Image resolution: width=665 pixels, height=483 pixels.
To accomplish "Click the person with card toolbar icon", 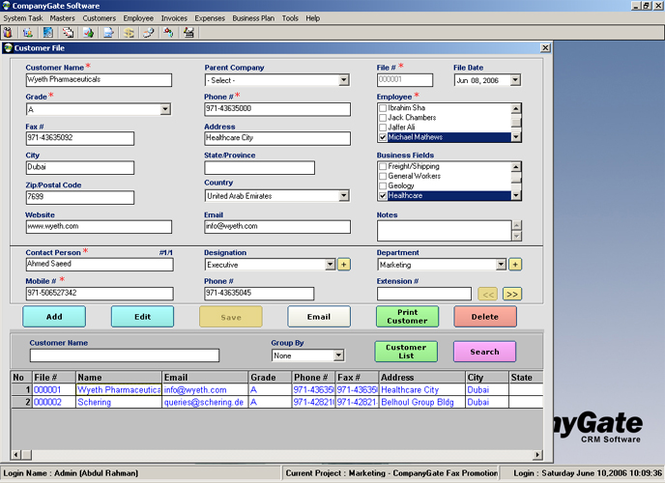I will pos(28,32).
